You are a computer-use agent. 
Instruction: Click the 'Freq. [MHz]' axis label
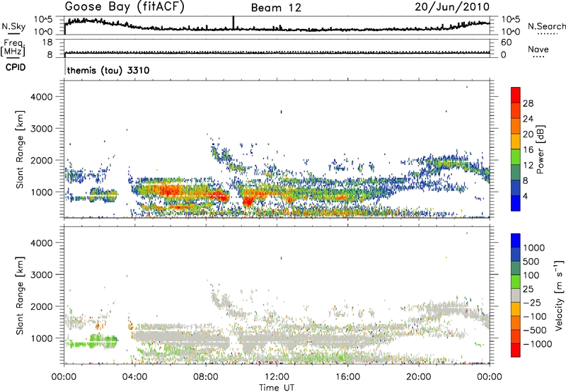tap(13, 47)
